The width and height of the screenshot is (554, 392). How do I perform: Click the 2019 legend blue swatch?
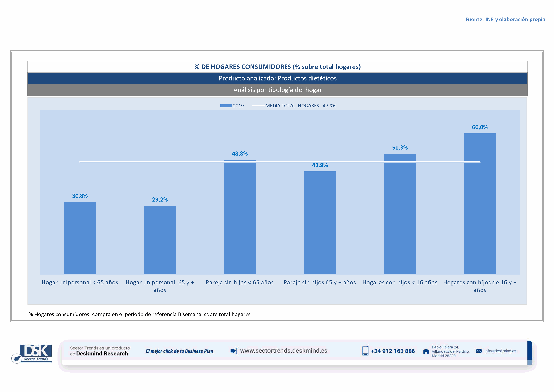tap(226, 106)
